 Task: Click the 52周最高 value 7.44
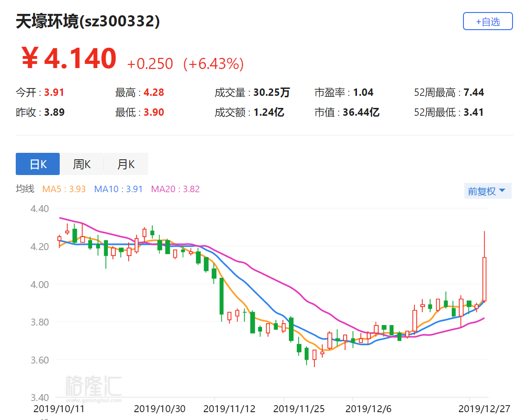pyautogui.click(x=474, y=92)
